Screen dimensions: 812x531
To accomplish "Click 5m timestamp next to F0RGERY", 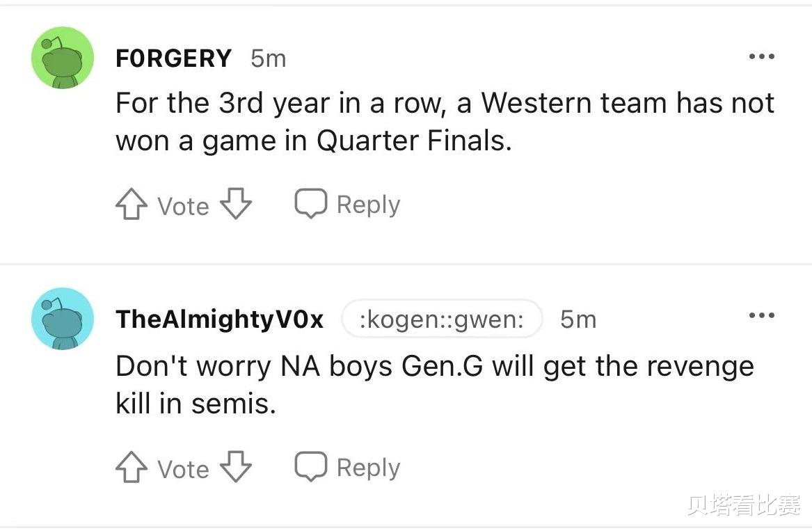I will click(269, 58).
